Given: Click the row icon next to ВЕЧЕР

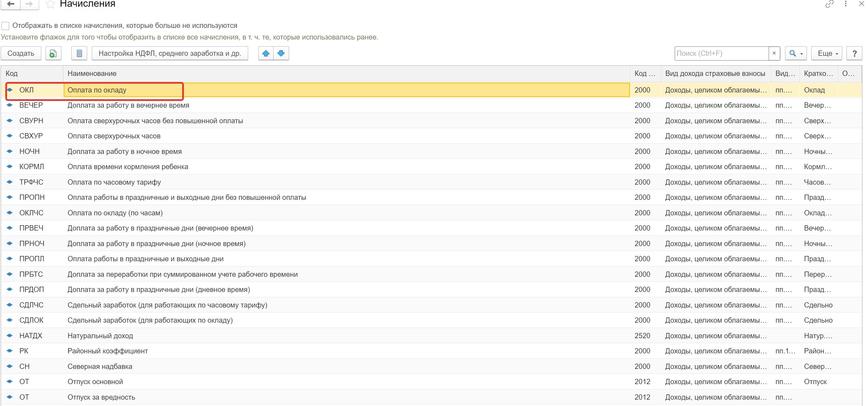Looking at the screenshot, I should pyautogui.click(x=10, y=105).
